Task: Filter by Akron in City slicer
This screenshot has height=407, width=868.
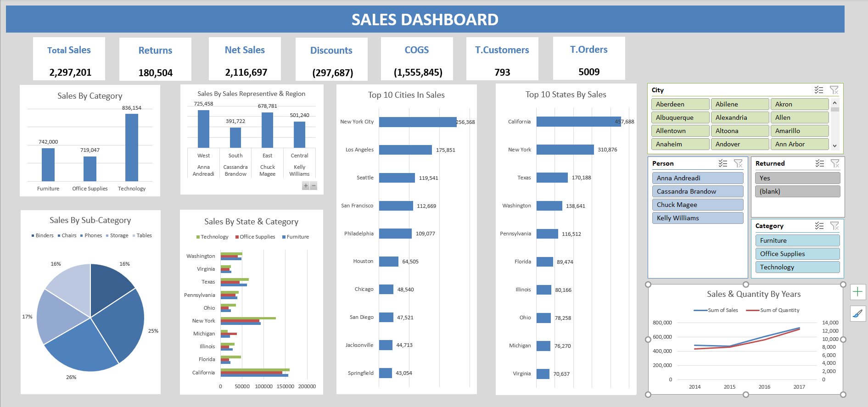Action: click(800, 104)
